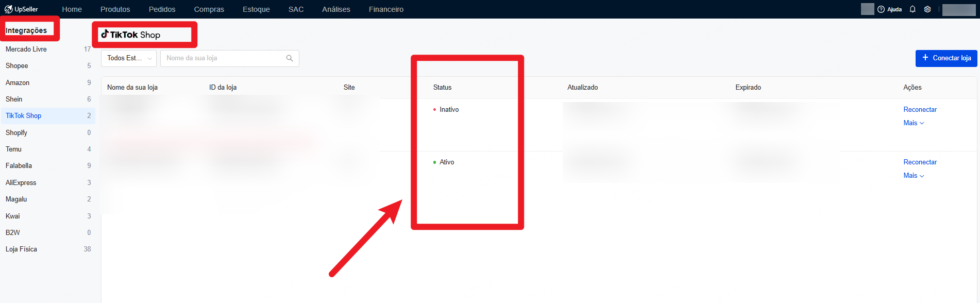
Task: Click the Conectar loja button
Action: click(x=947, y=58)
